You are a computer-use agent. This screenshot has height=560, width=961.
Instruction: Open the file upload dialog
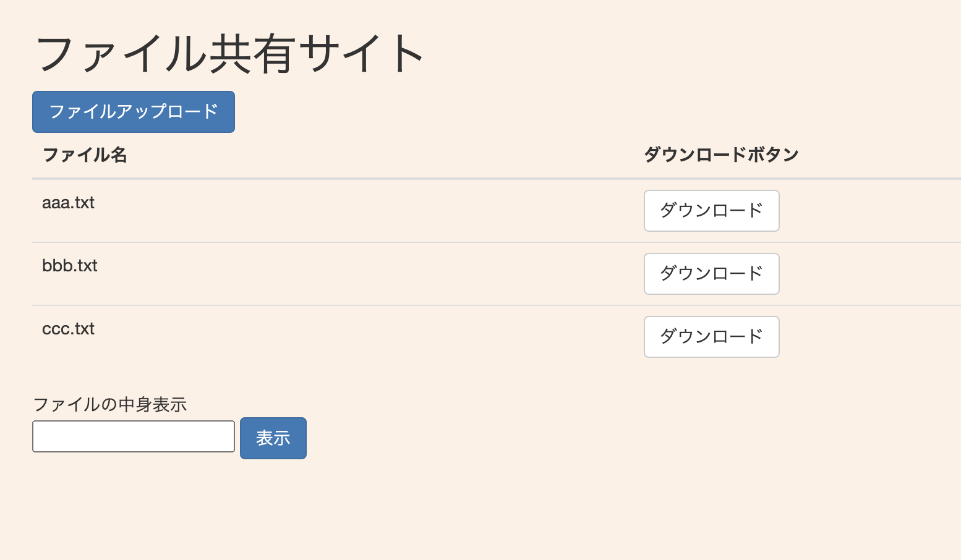coord(134,112)
